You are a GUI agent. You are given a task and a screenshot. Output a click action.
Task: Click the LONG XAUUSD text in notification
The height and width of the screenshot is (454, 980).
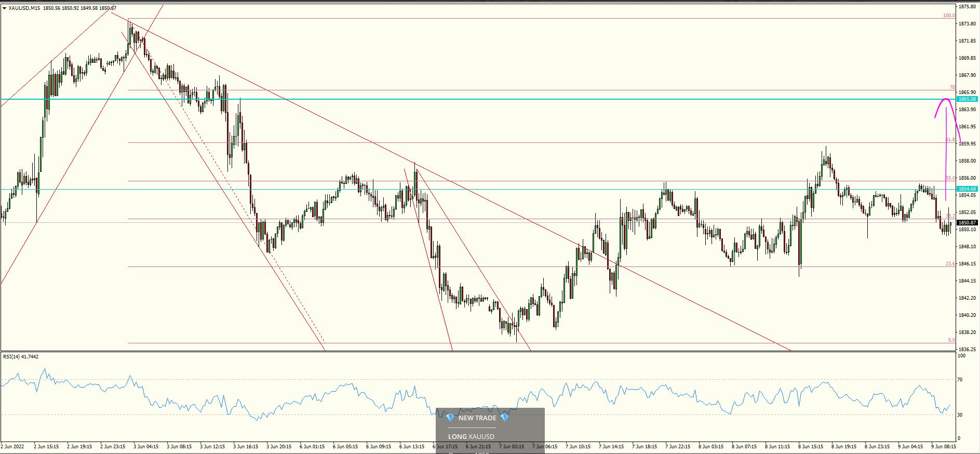471,436
